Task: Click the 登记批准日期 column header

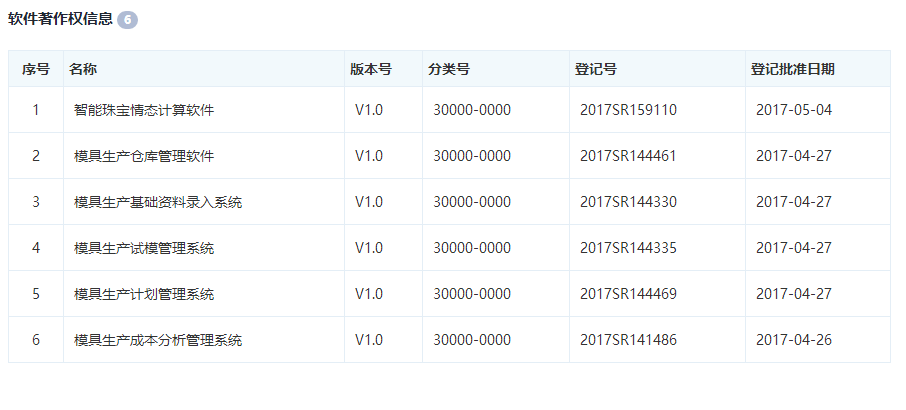Action: pyautogui.click(x=793, y=69)
